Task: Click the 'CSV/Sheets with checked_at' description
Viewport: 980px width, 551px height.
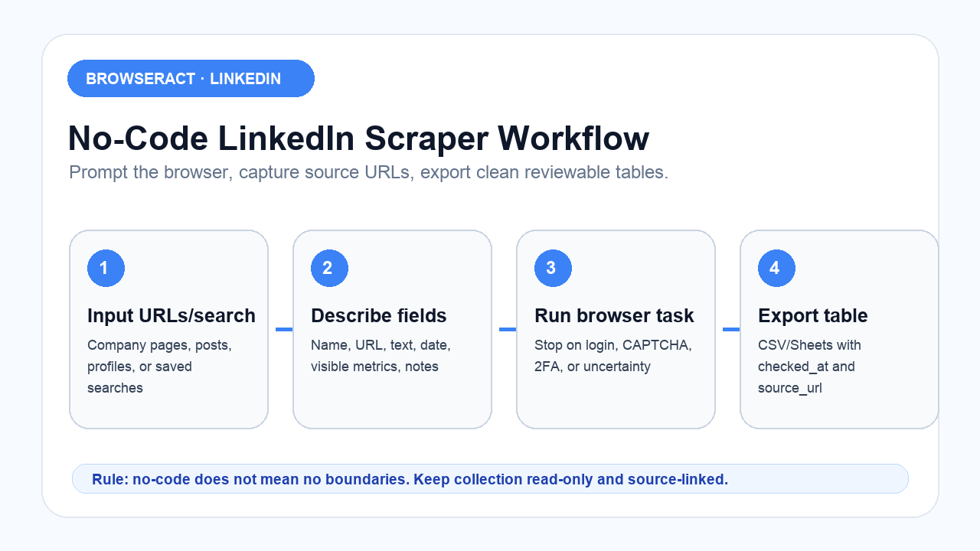Action: tap(809, 367)
